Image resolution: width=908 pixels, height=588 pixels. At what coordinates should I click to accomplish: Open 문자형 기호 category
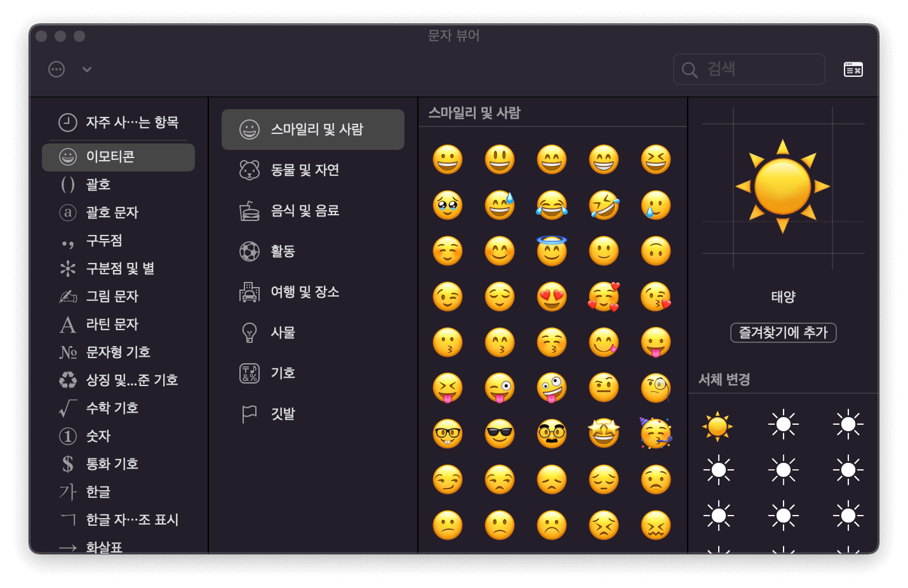tap(118, 352)
